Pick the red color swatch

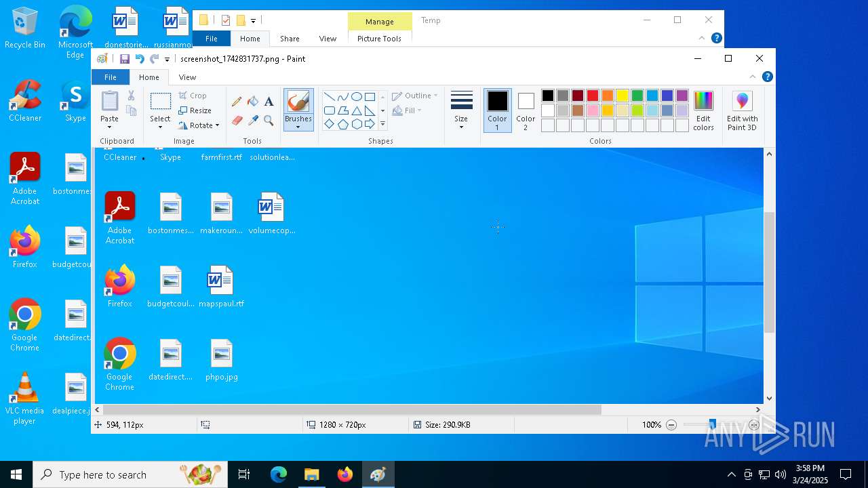point(593,96)
